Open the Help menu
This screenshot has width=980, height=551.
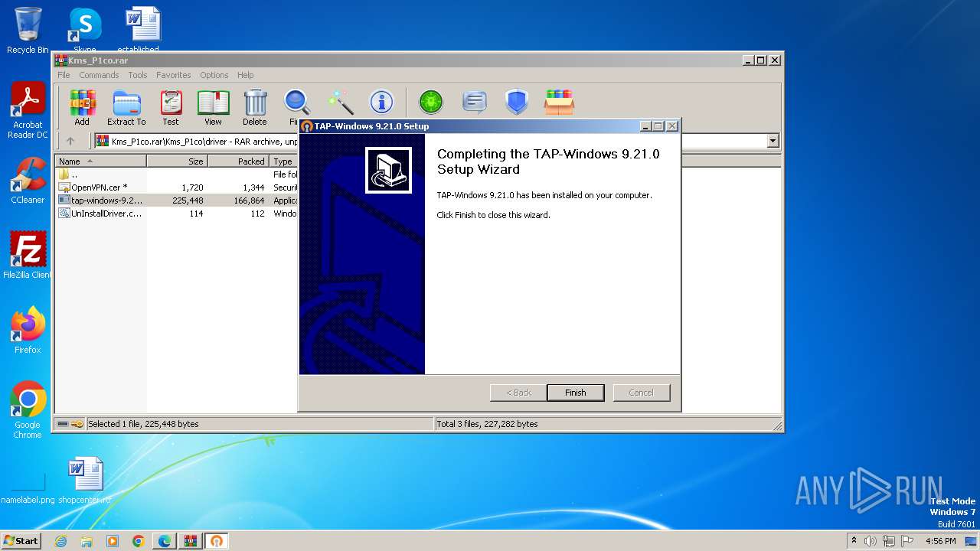point(245,75)
